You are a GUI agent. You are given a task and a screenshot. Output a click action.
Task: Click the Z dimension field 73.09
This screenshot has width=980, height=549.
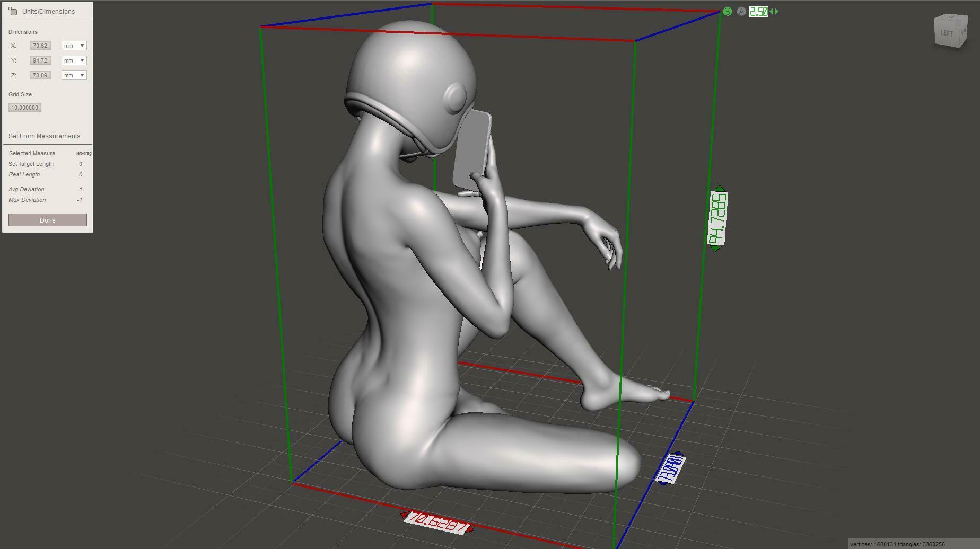tap(40, 75)
